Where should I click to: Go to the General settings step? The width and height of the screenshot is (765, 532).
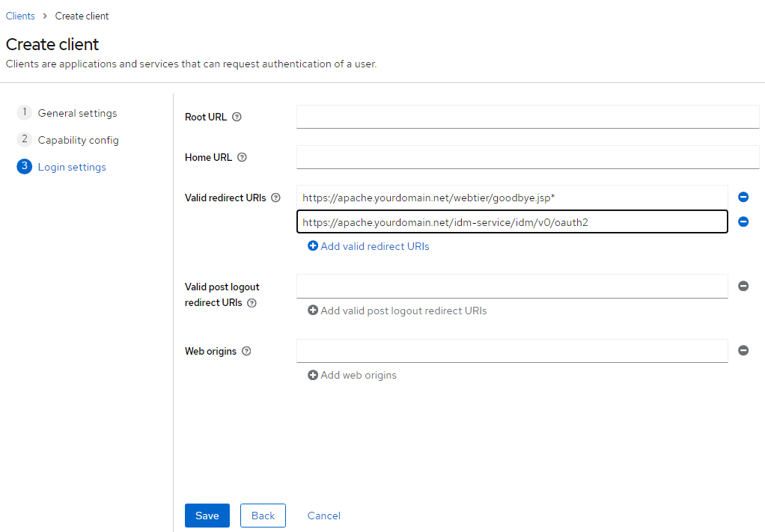77,113
